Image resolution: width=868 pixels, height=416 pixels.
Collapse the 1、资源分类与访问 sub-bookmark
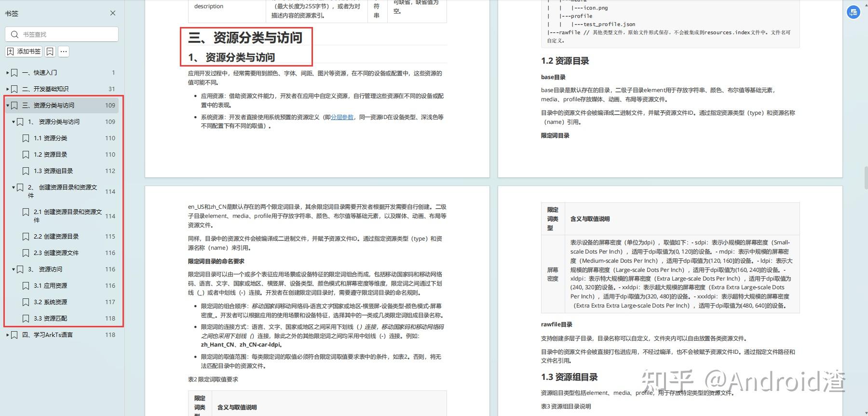coord(13,122)
